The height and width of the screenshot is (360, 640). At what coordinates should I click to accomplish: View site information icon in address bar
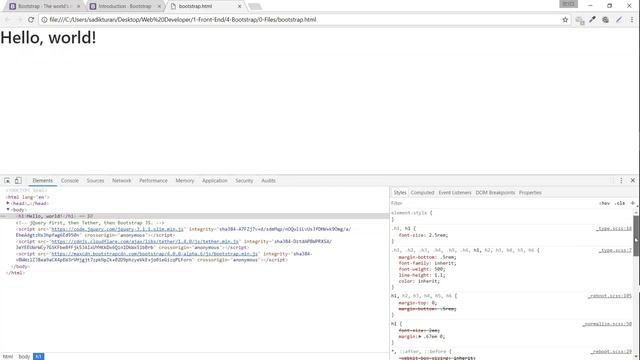[44, 20]
